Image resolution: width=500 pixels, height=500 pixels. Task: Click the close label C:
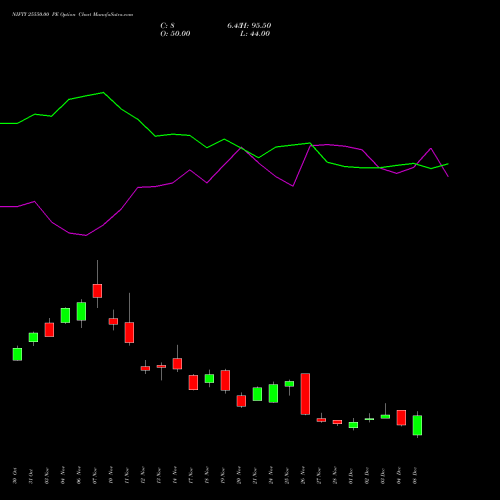(x=164, y=26)
